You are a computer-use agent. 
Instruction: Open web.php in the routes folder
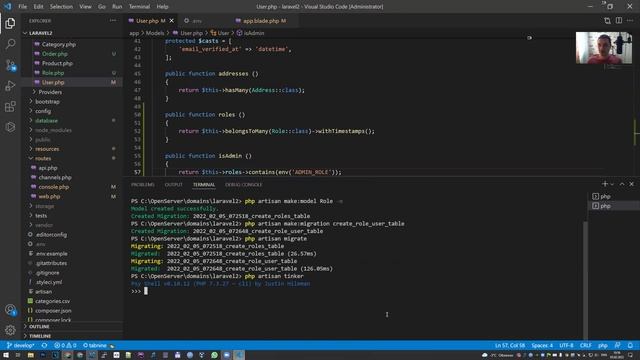49,196
